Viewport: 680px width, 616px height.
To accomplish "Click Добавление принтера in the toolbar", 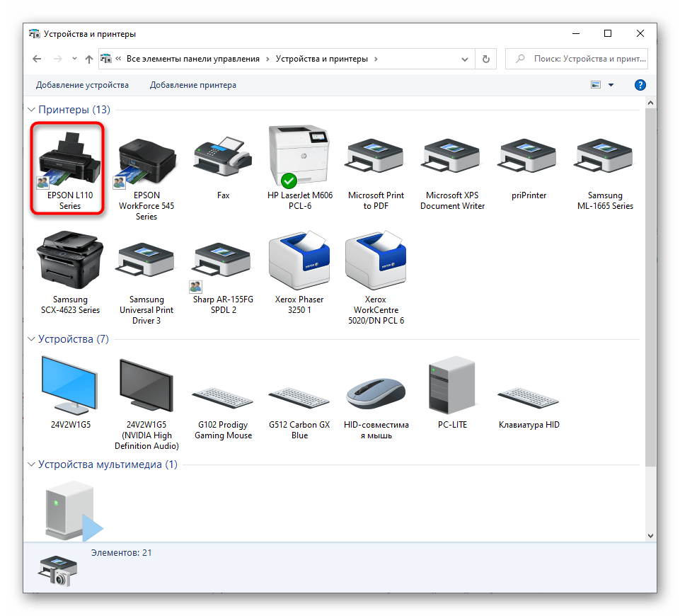I will pyautogui.click(x=193, y=85).
